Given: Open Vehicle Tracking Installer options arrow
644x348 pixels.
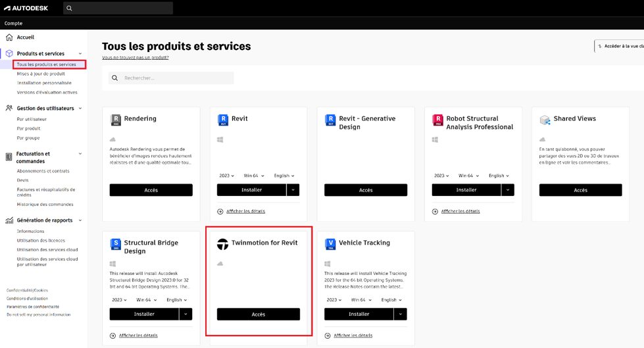Looking at the screenshot, I should [401, 314].
